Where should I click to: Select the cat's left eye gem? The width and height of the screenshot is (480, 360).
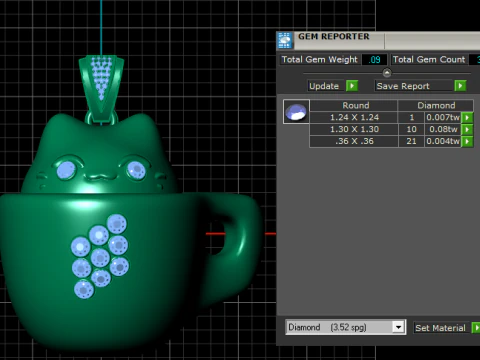[66, 170]
